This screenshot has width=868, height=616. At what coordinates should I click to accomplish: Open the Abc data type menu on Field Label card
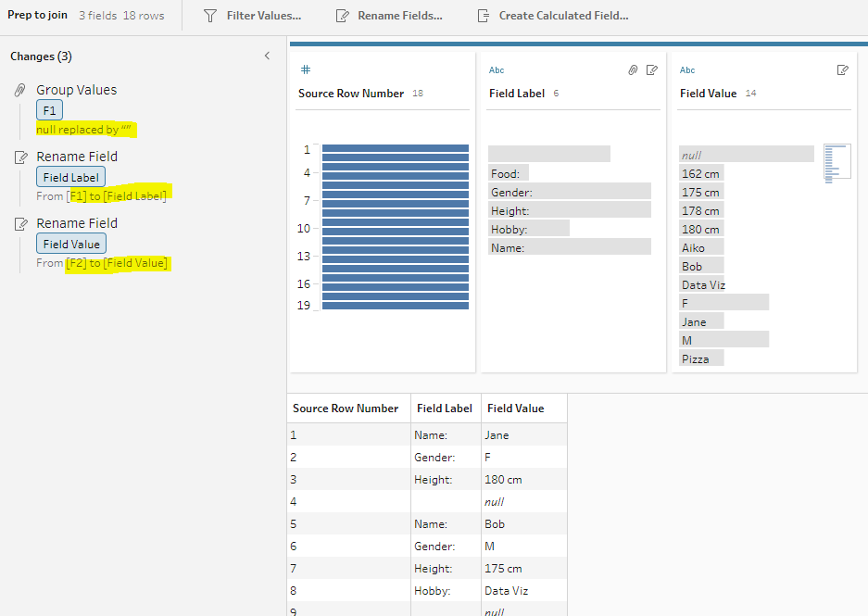497,70
